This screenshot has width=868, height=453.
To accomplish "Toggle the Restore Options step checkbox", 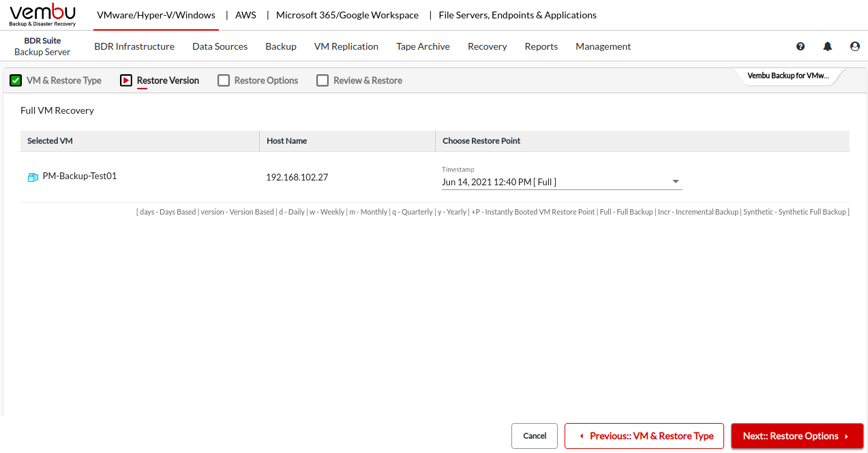I will [224, 80].
